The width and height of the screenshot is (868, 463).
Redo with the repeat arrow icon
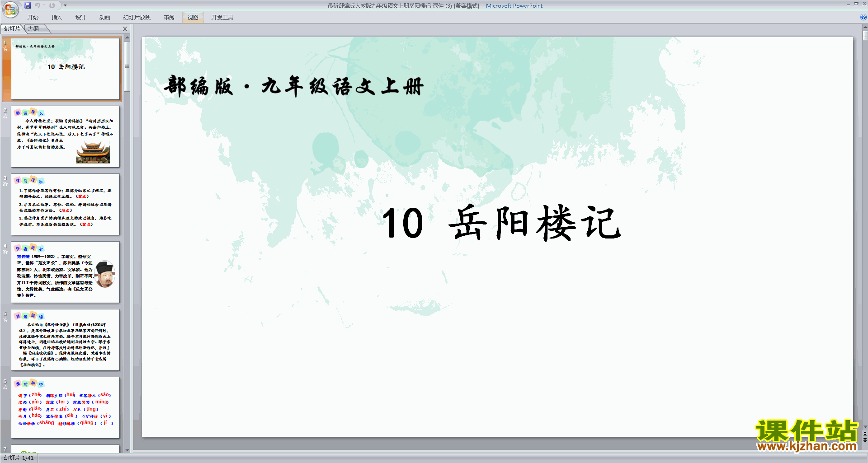click(52, 5)
